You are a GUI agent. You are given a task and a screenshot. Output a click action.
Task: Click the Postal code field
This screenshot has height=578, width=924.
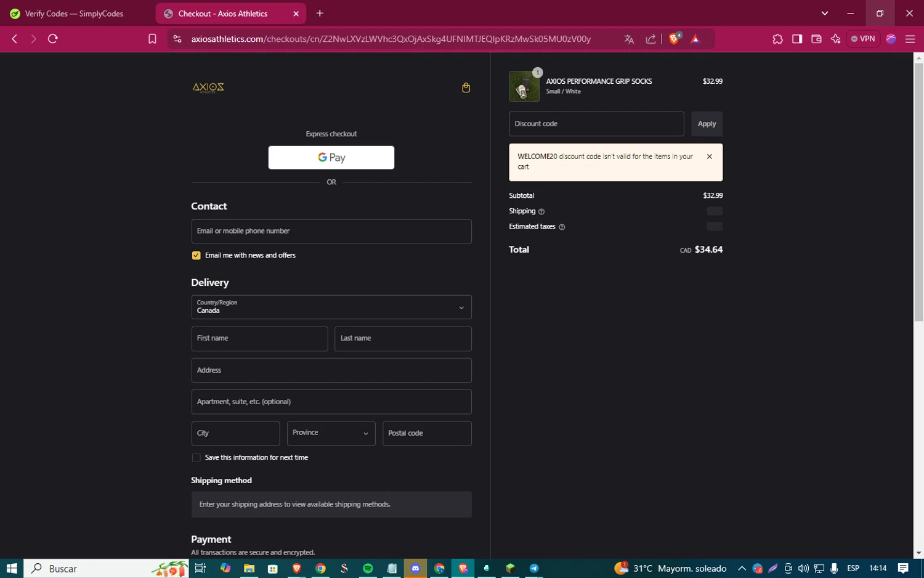[427, 433]
